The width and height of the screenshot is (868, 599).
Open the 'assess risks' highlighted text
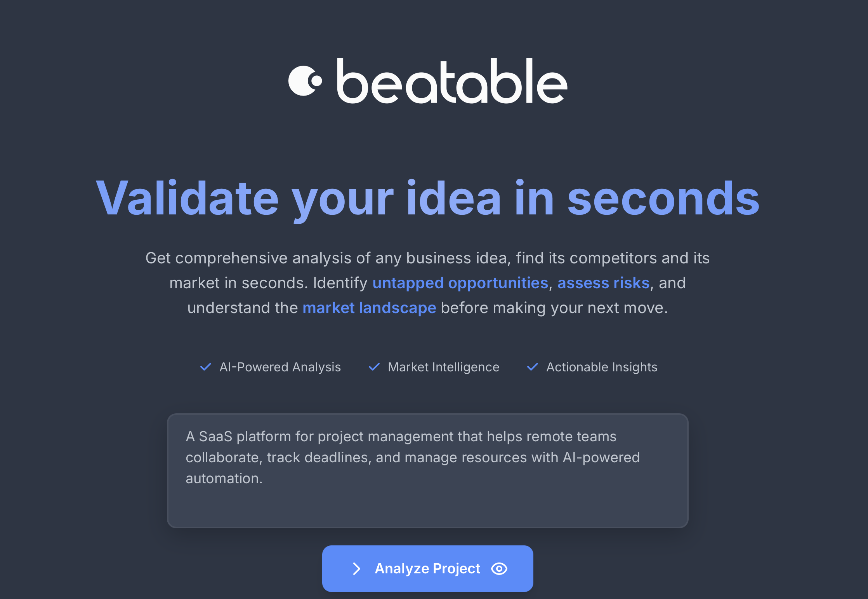[x=603, y=283]
